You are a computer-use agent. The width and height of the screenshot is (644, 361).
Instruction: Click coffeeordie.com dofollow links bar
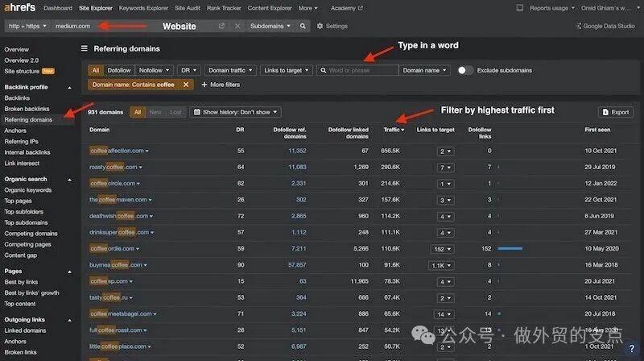(x=510, y=248)
